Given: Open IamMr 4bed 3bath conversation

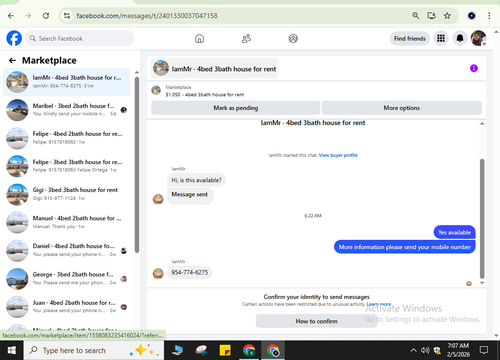Looking at the screenshot, I should 67,82.
